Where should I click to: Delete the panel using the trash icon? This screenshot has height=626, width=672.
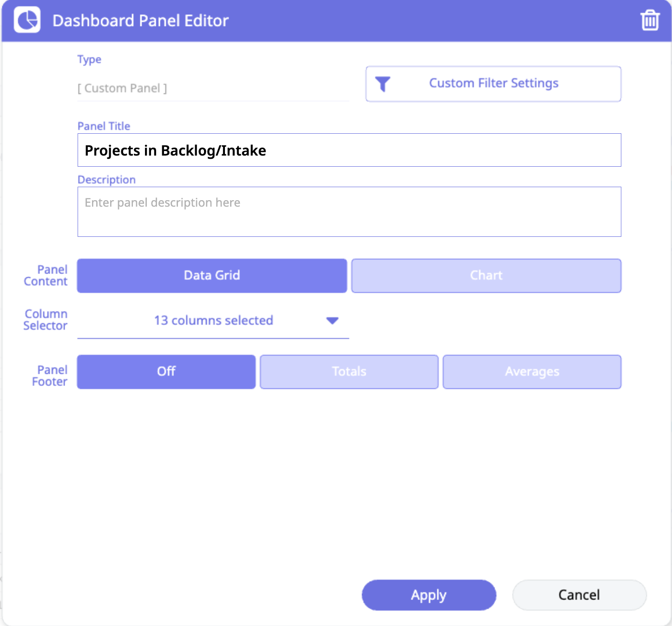click(650, 20)
